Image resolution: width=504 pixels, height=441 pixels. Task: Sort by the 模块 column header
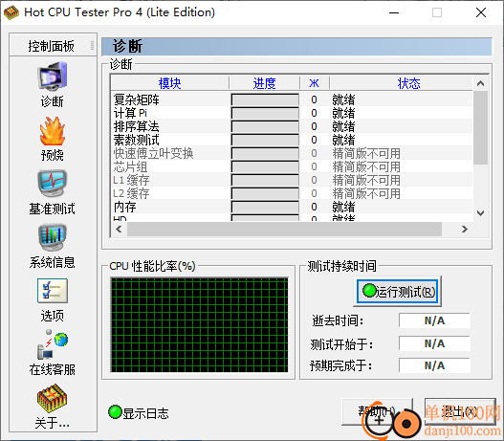[x=169, y=83]
